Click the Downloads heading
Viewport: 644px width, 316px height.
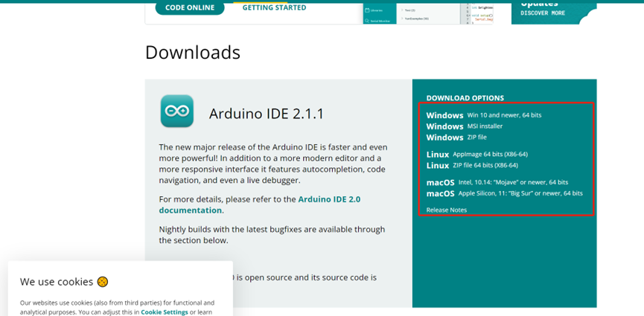click(x=193, y=53)
